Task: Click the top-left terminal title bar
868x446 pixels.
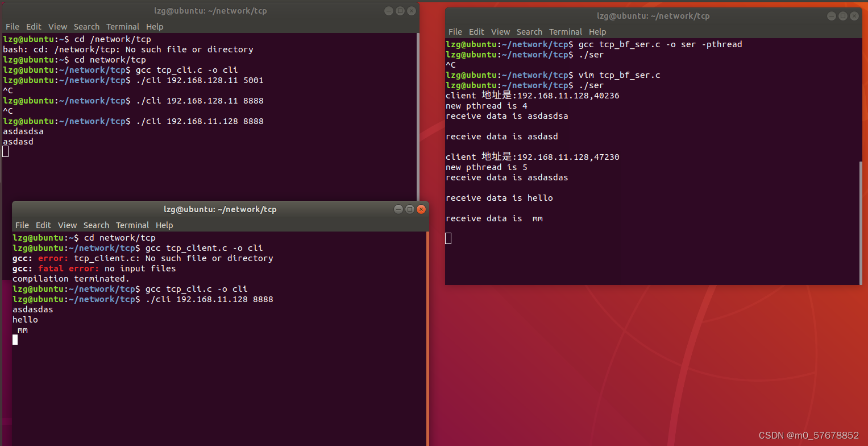Action: tap(210, 11)
